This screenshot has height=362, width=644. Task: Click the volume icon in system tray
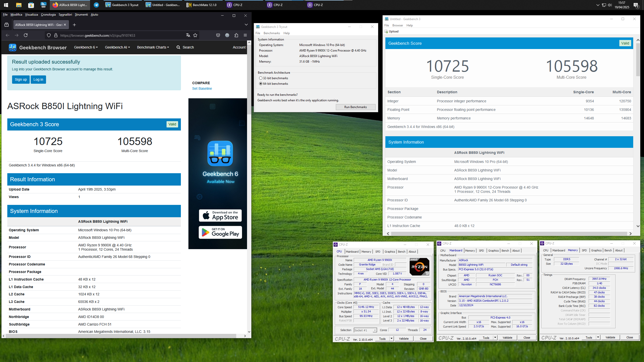pyautogui.click(x=610, y=5)
